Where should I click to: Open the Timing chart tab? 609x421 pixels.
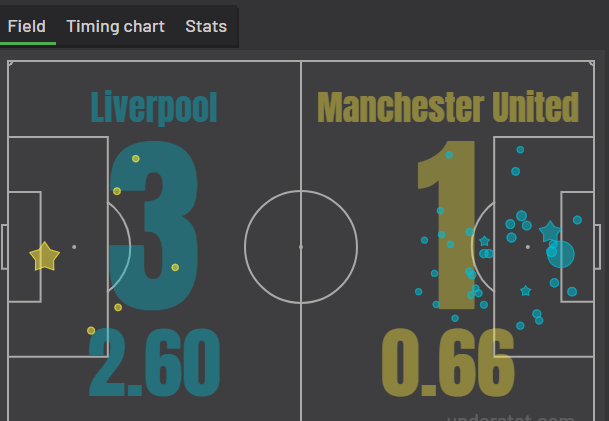coord(116,26)
